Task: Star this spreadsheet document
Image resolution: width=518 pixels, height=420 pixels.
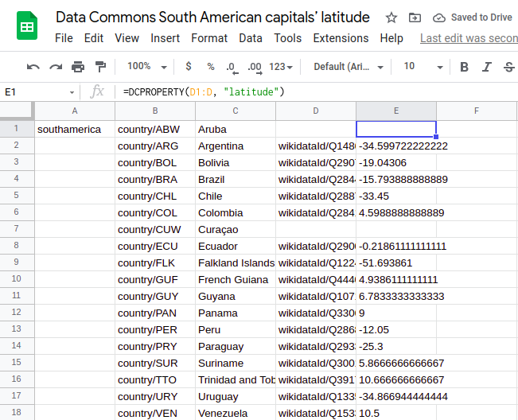Action: point(391,17)
